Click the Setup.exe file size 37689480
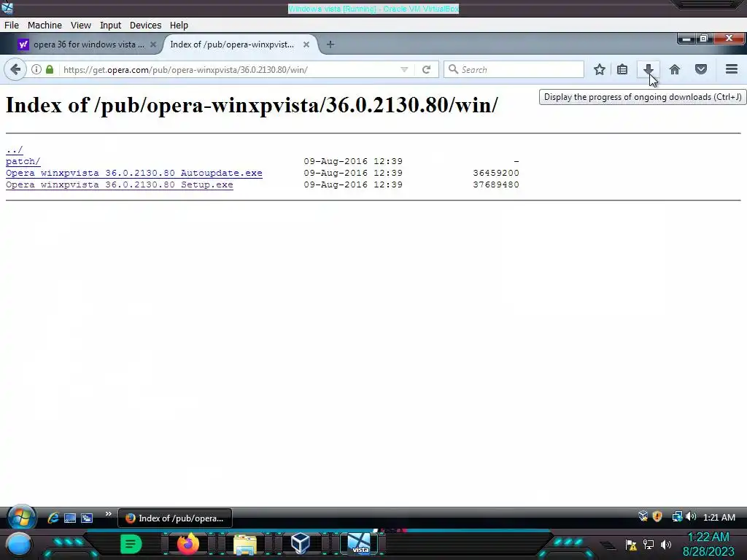This screenshot has width=747, height=560. (x=496, y=184)
